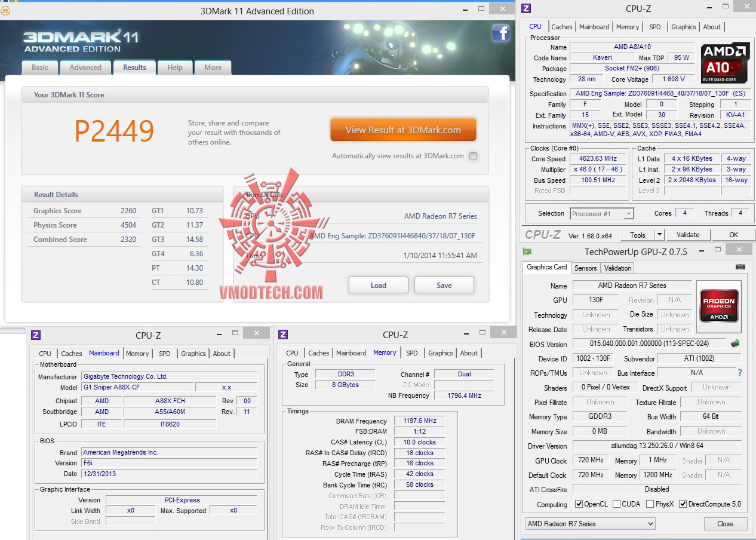Click the Load button in 3DMark
Viewport: 756px width, 540px height.
(x=379, y=285)
